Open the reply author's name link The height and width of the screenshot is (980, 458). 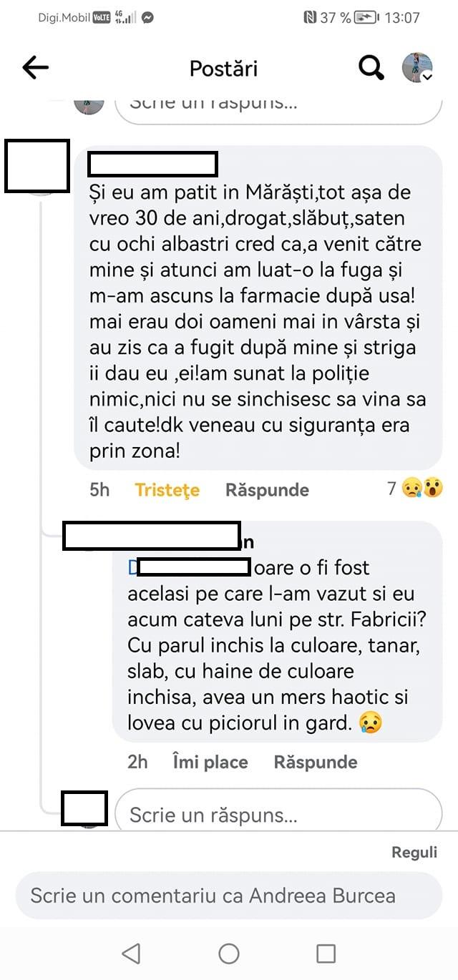(158, 538)
